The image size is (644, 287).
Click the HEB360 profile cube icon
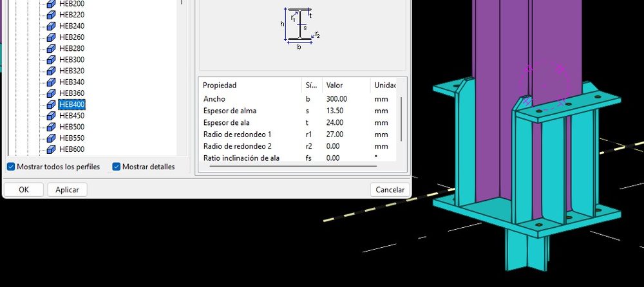[51, 93]
